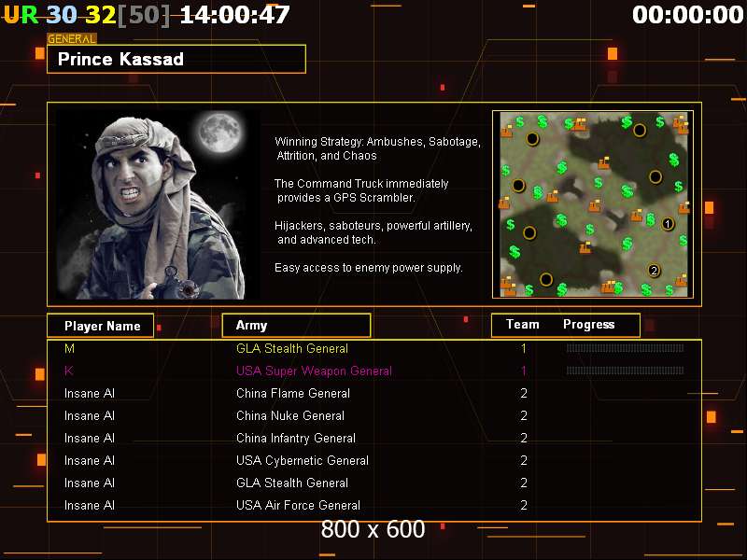Click the Army column header

(296, 325)
